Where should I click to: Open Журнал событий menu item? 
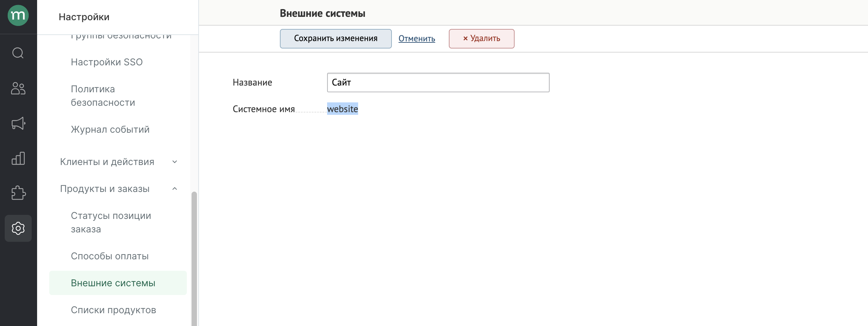(110, 130)
